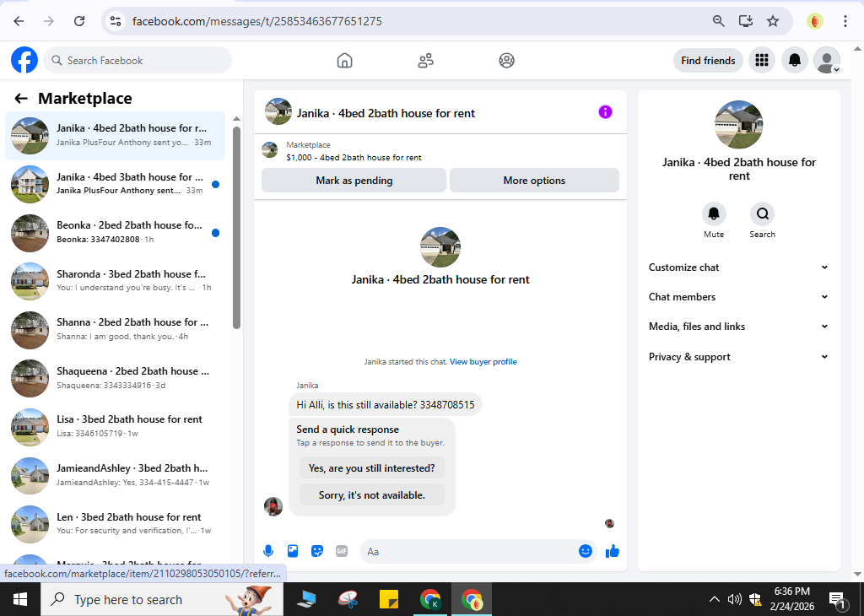This screenshot has height=616, width=864.
Task: Open the purple conversation information icon
Action: click(x=605, y=112)
